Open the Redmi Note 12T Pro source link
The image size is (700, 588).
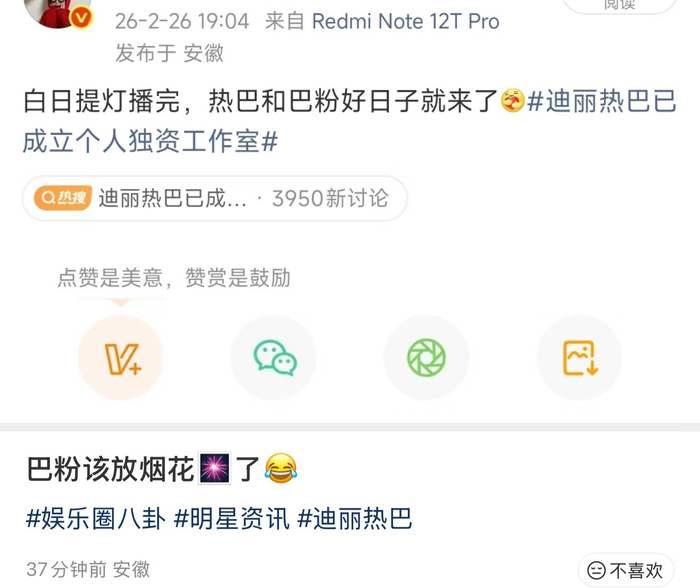point(405,21)
